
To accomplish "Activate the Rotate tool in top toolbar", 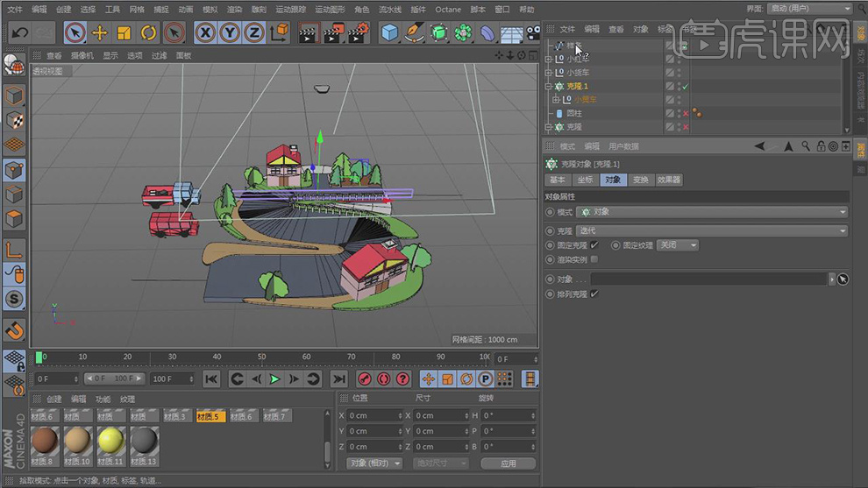I will pos(148,32).
